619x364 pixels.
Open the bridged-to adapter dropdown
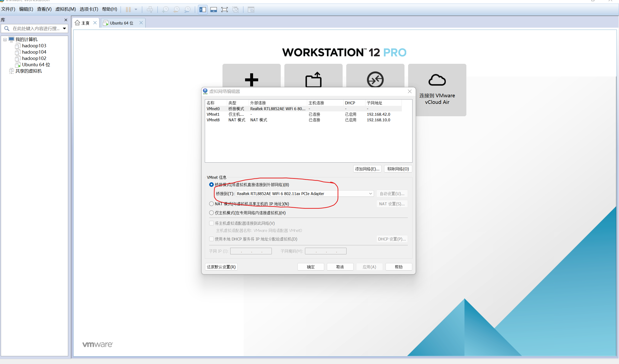pyautogui.click(x=370, y=194)
